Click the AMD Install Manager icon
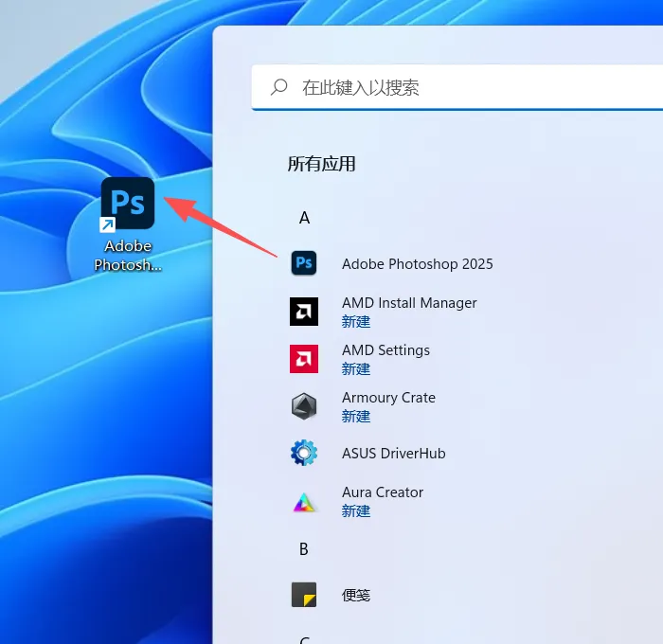663x644 pixels. (x=304, y=311)
